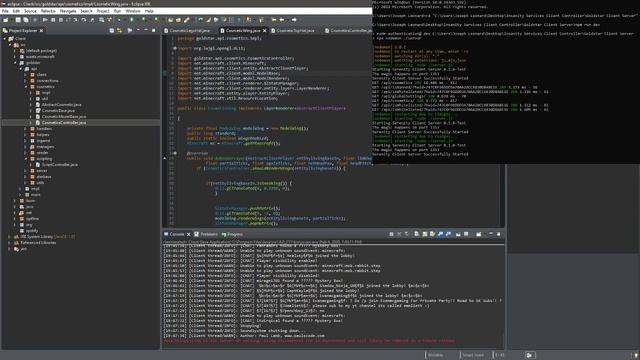
Task: Click Smart Insert in status bar
Action: pyautogui.click(x=473, y=355)
